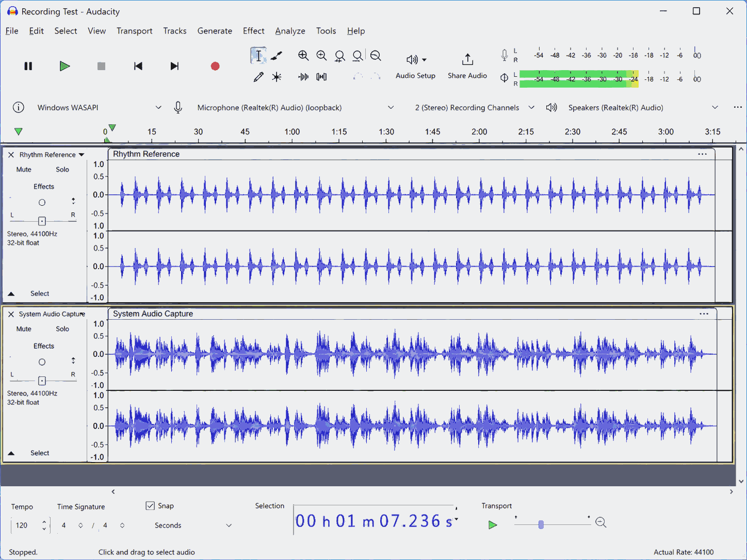The height and width of the screenshot is (560, 747).
Task: Skip to end of the project
Action: coord(174,66)
